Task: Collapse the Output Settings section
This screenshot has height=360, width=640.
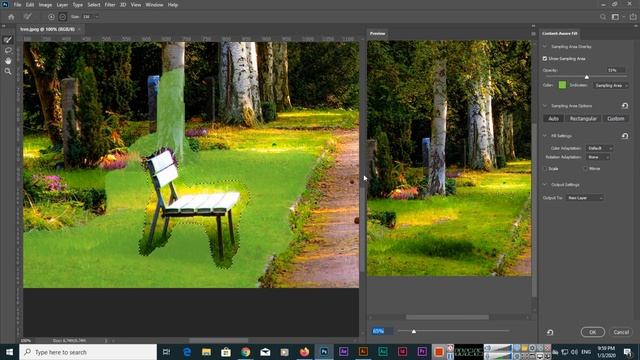Action: (x=544, y=185)
